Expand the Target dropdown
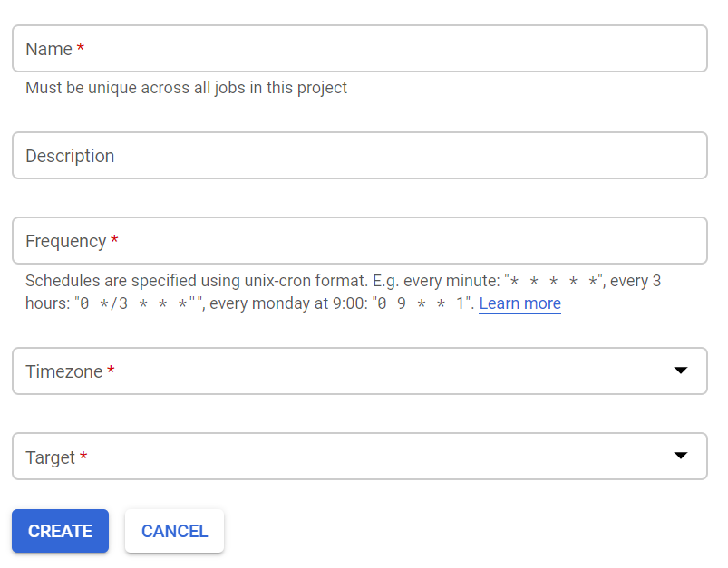728x568 pixels. [x=359, y=457]
